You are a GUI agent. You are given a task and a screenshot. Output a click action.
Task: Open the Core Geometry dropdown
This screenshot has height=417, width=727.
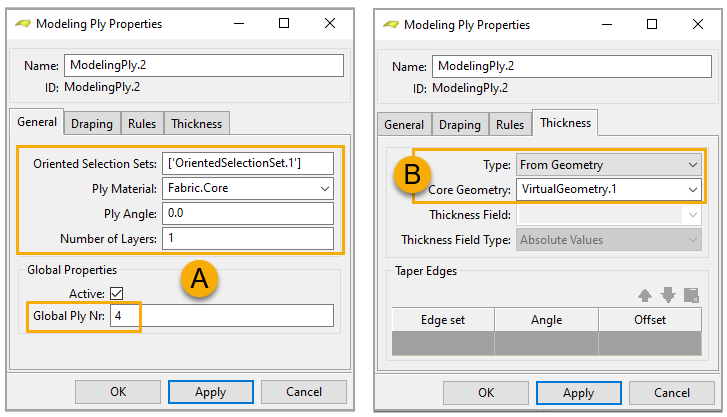coord(608,189)
